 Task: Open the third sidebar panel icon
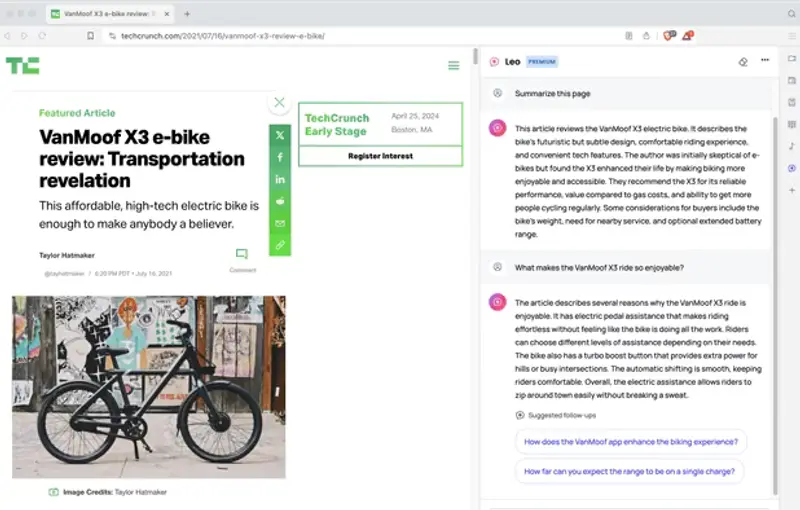click(x=791, y=102)
